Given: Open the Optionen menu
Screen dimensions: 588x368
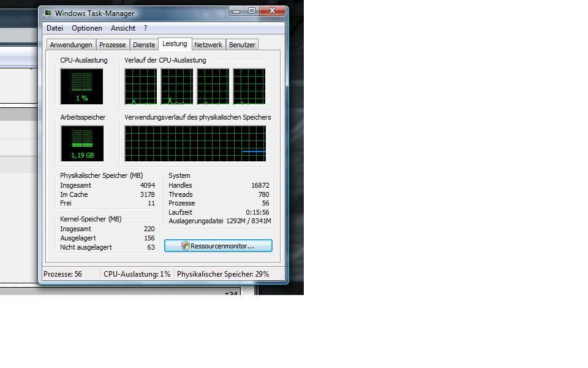Looking at the screenshot, I should tap(87, 28).
